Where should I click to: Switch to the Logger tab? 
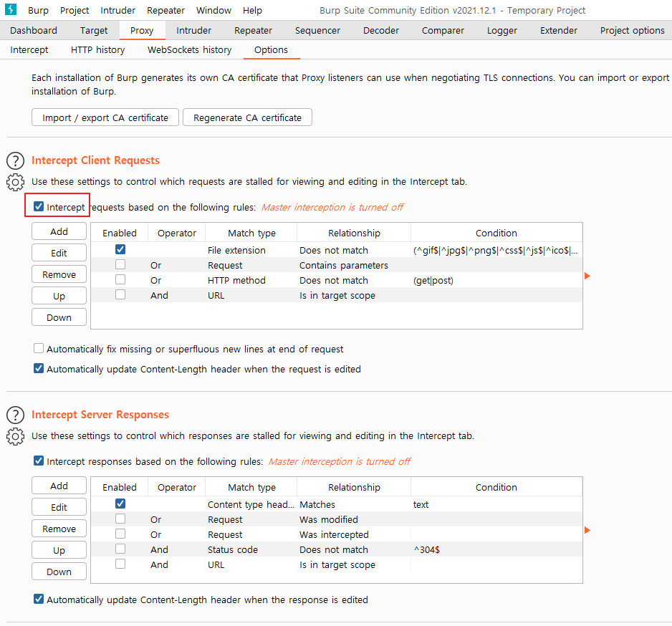coord(502,30)
